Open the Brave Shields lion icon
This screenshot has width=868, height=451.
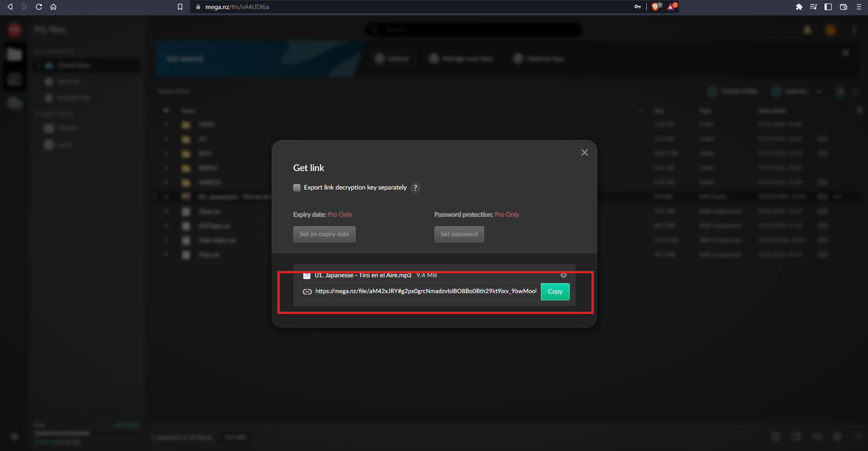(x=656, y=6)
